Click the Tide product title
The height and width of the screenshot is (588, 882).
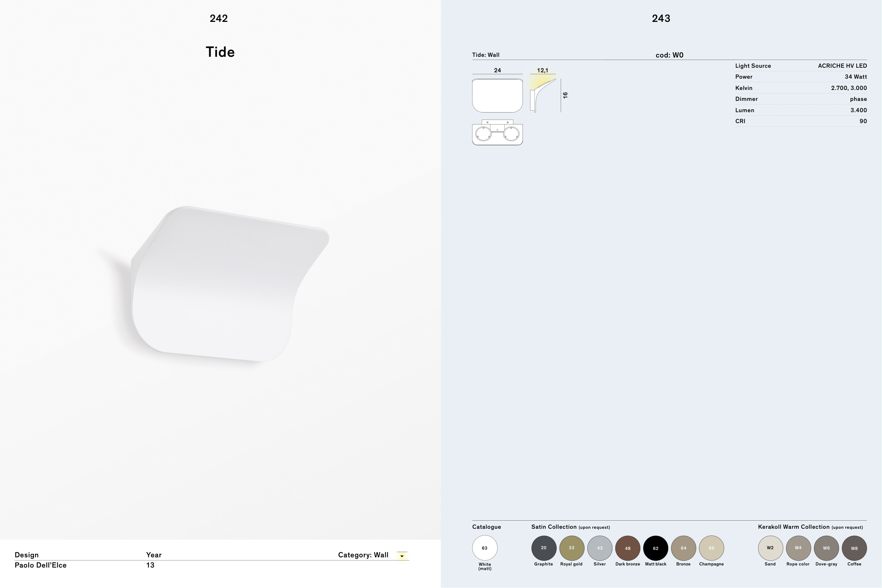point(220,52)
